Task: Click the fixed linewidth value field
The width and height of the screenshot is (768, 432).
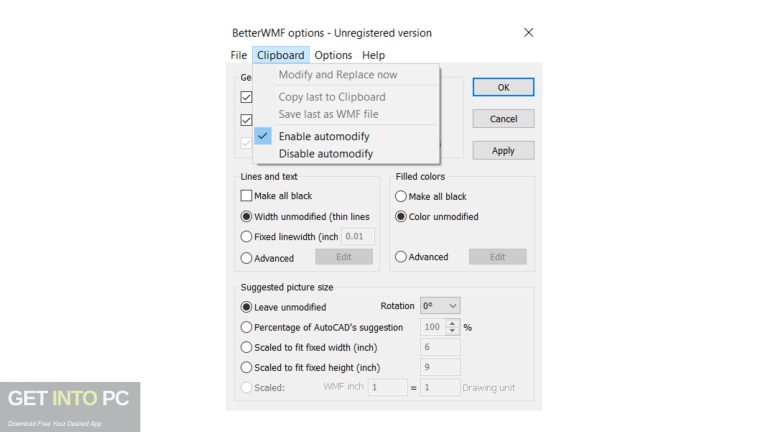Action: click(358, 237)
